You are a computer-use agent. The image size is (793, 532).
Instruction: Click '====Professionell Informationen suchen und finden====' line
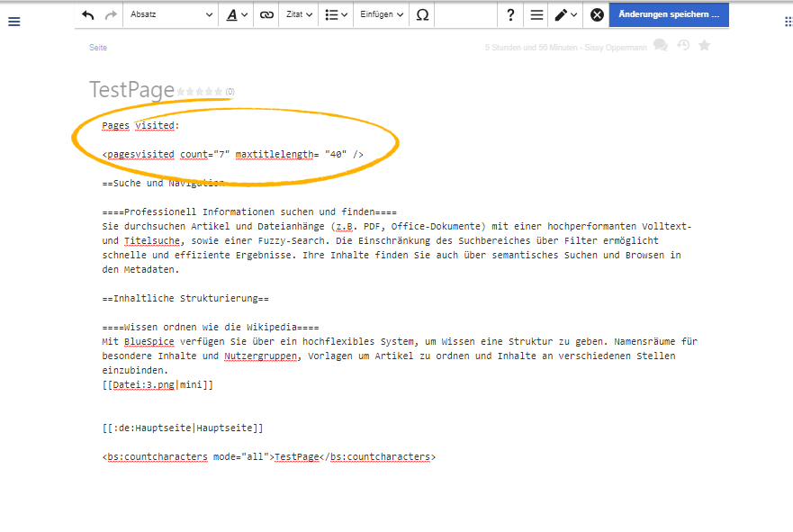pyautogui.click(x=249, y=212)
